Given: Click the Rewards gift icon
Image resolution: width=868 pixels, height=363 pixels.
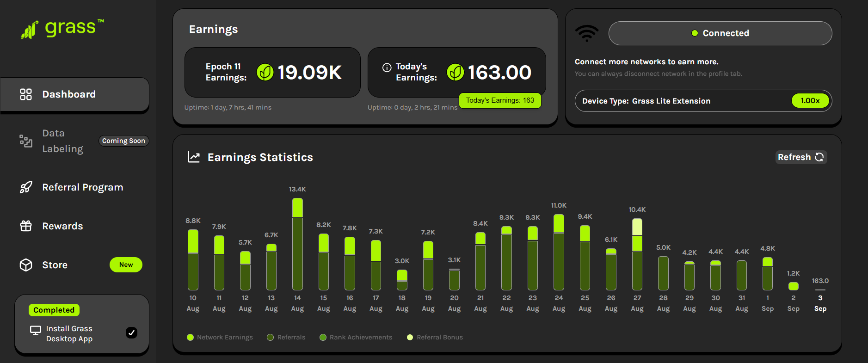Looking at the screenshot, I should pyautogui.click(x=26, y=226).
